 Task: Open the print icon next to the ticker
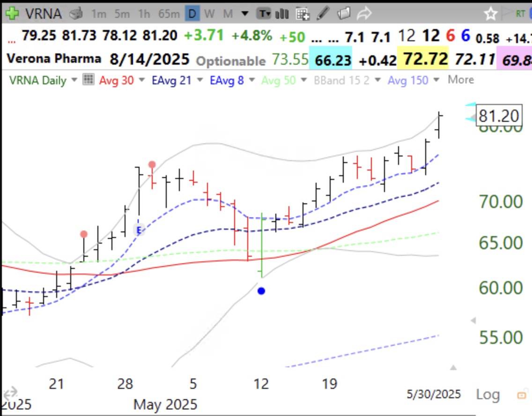pyautogui.click(x=76, y=14)
